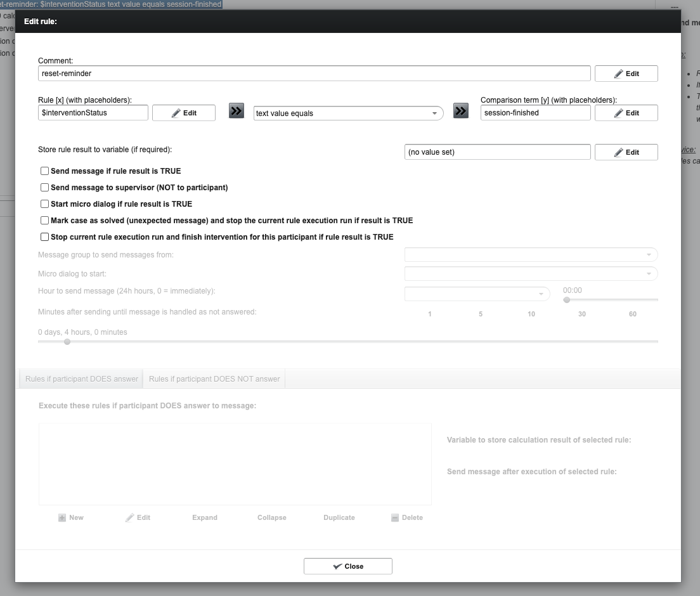The height and width of the screenshot is (596, 700).
Task: Check Start micro dialog if rule result TRUE
Action: click(45, 204)
